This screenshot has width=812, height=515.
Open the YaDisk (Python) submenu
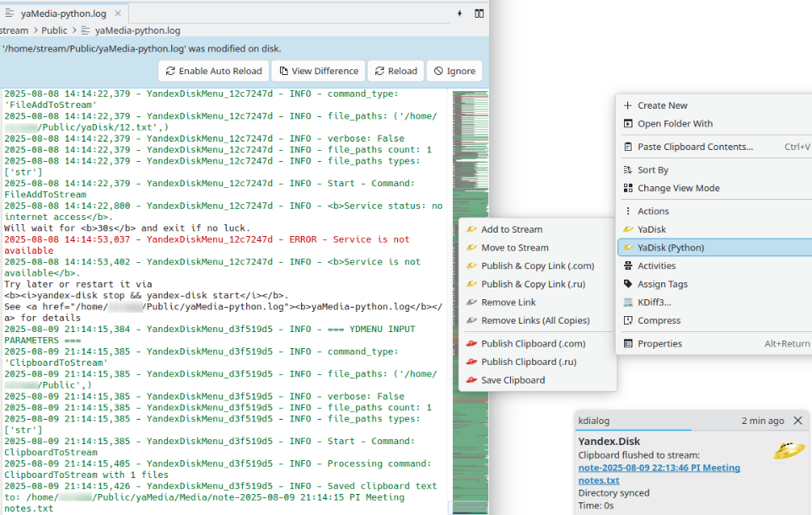[715, 248]
